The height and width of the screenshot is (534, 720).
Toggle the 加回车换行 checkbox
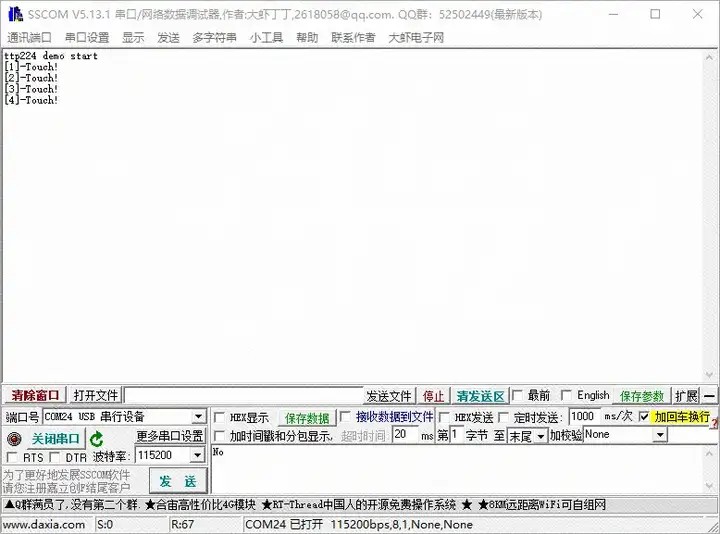point(644,417)
